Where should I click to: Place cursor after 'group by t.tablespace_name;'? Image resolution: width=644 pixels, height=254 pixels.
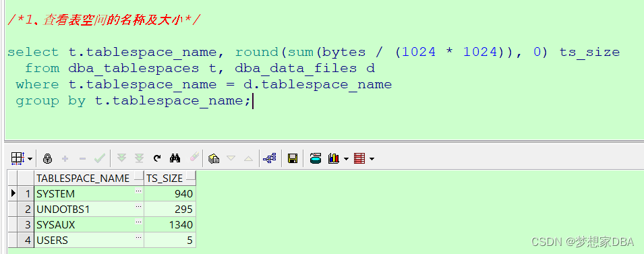pyautogui.click(x=252, y=101)
